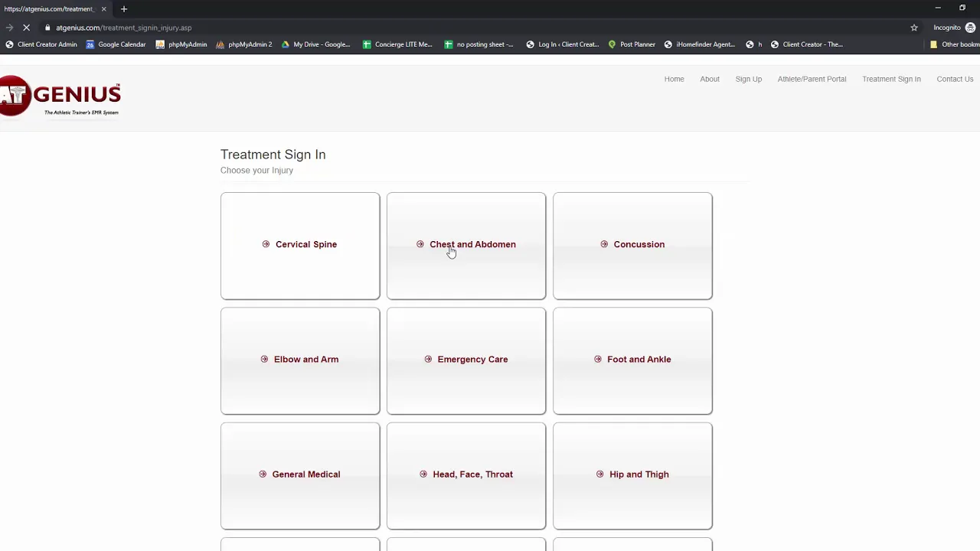Open the Concierge LITE bookmark
Viewport: 980px width, 551px height.
point(397,44)
